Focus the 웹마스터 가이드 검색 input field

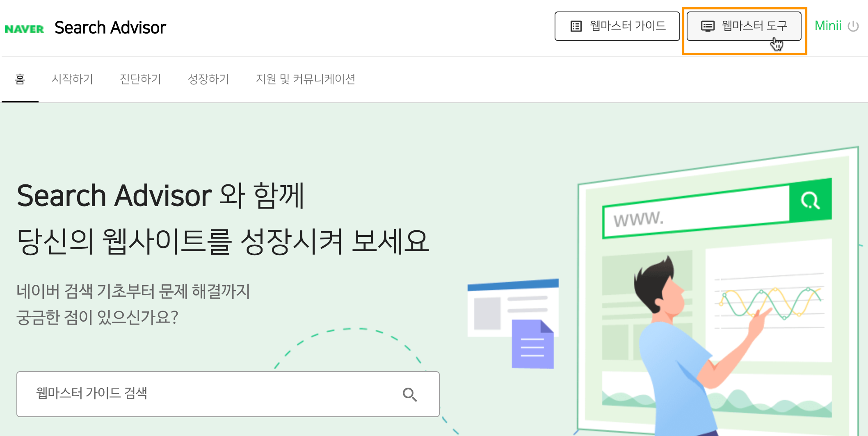[x=228, y=394]
